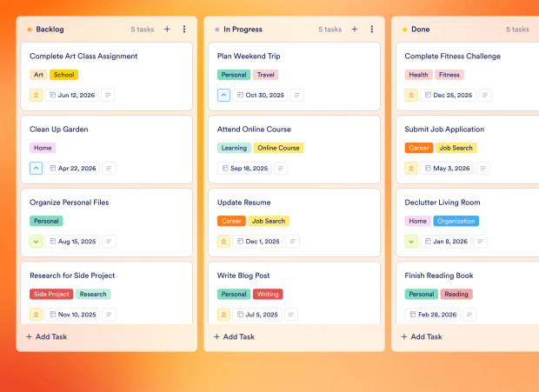This screenshot has width=539, height=392.
Task: Click the Done column header title
Action: (x=420, y=29)
